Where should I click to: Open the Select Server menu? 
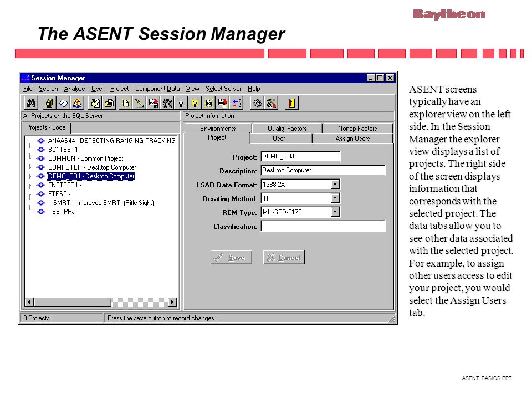223,89
